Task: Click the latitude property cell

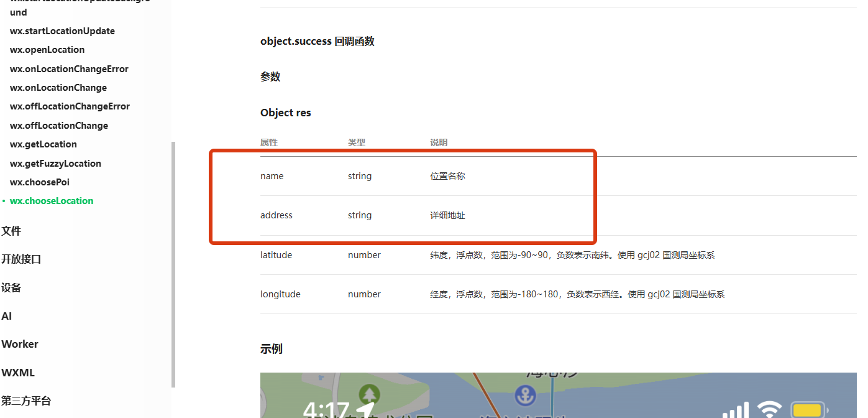Action: (x=276, y=255)
